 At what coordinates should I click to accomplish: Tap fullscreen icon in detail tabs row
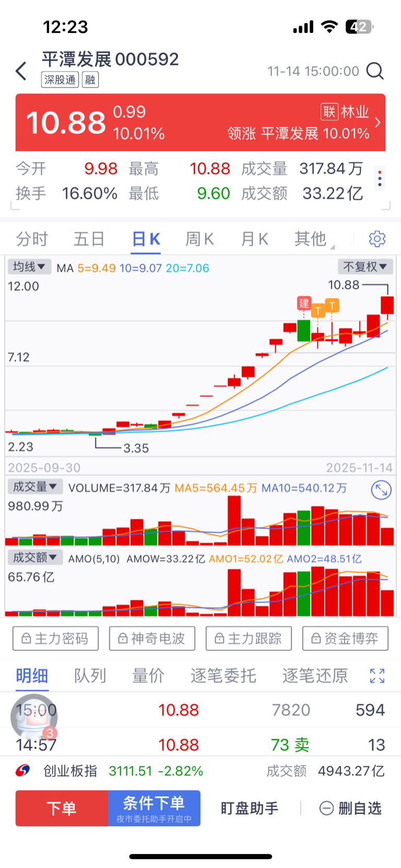[377, 676]
